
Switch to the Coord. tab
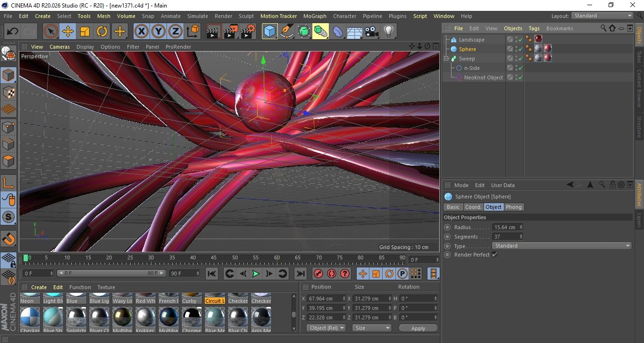click(x=473, y=207)
